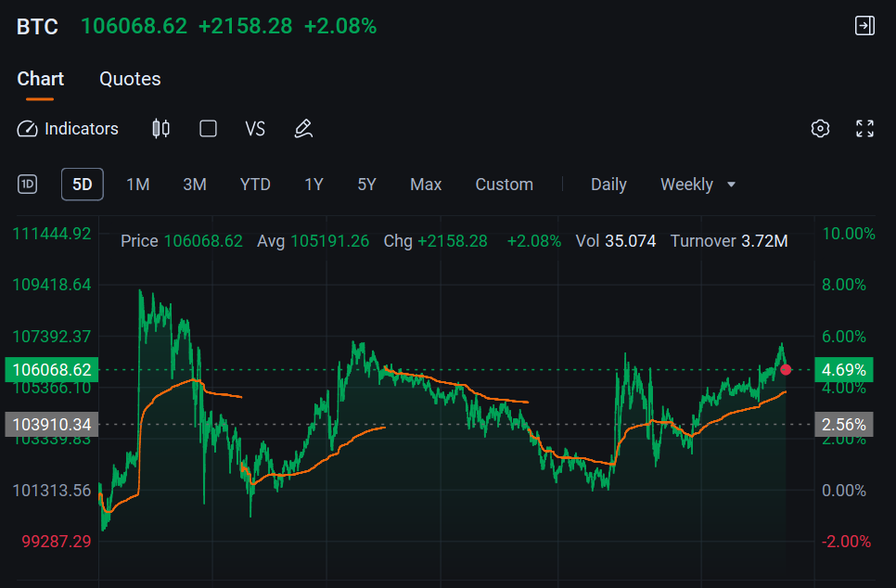Choose the YTD time range
Image resolution: width=896 pixels, height=588 pixels.
coord(255,185)
